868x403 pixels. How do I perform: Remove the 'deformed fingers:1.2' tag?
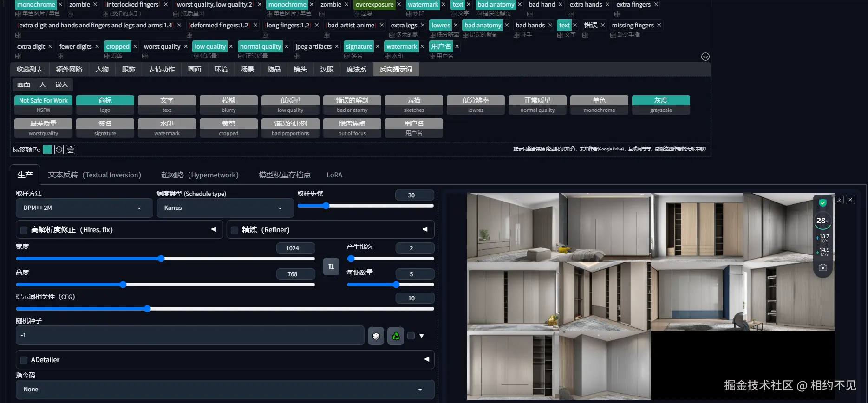point(255,26)
